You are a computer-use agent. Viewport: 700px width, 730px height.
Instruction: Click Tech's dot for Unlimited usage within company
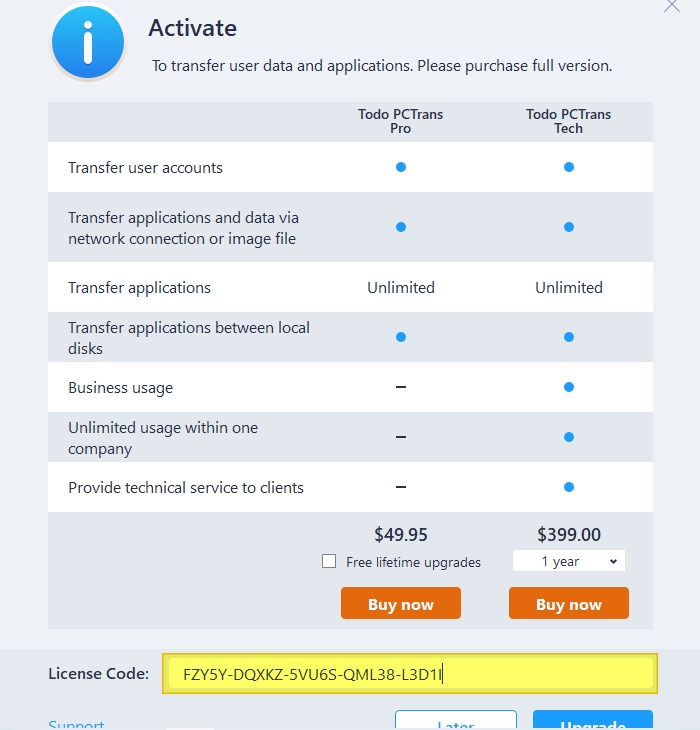click(x=569, y=437)
